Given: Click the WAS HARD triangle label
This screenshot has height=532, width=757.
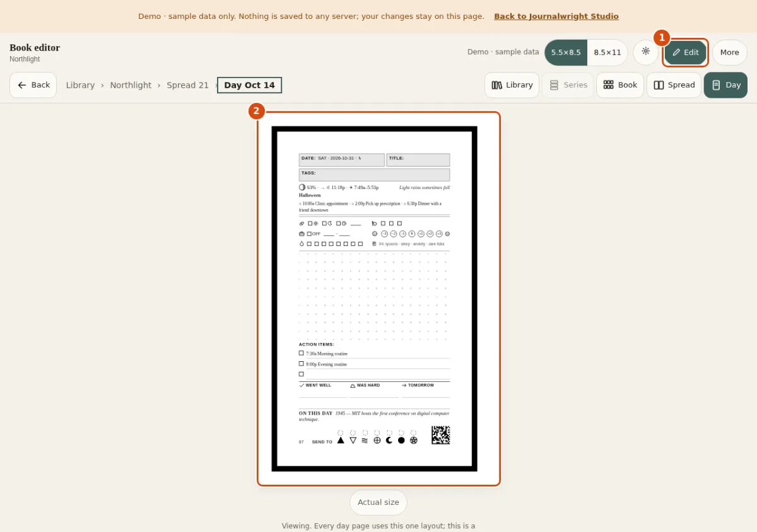Looking at the screenshot, I should point(365,385).
